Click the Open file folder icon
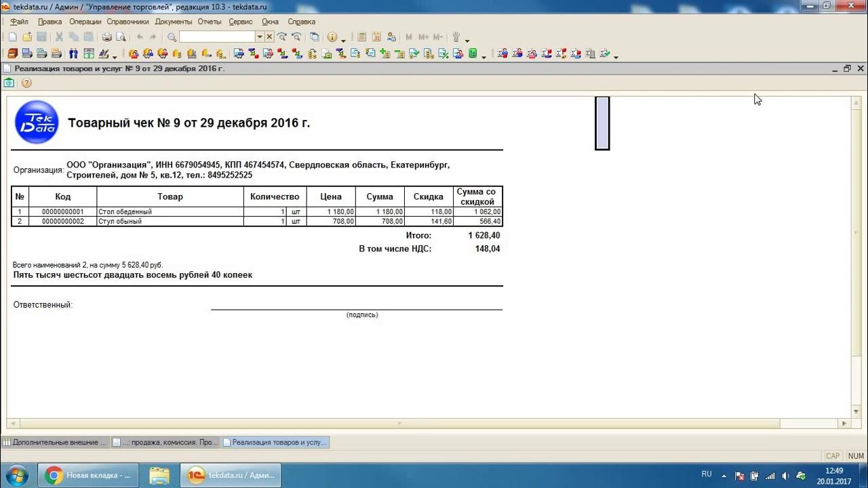This screenshot has width=868, height=488. point(27,37)
